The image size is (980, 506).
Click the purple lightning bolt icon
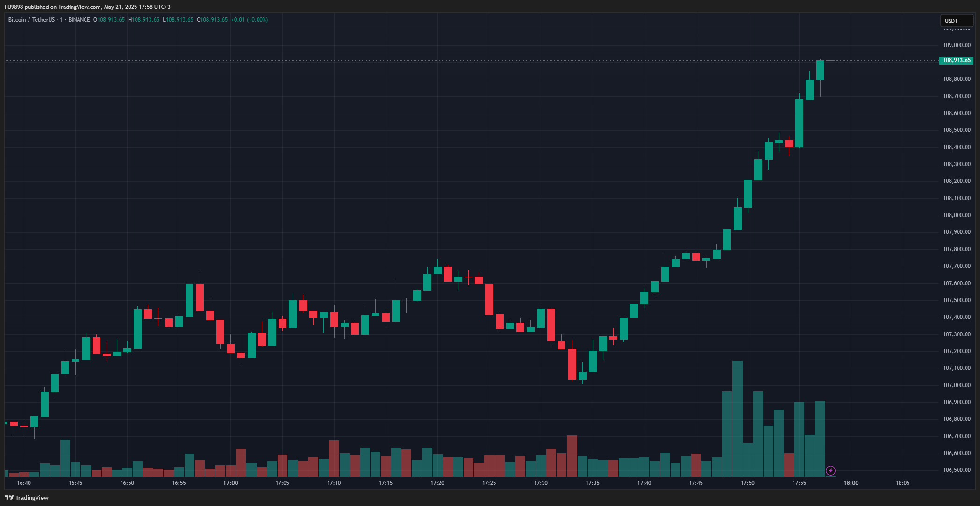[x=830, y=470]
